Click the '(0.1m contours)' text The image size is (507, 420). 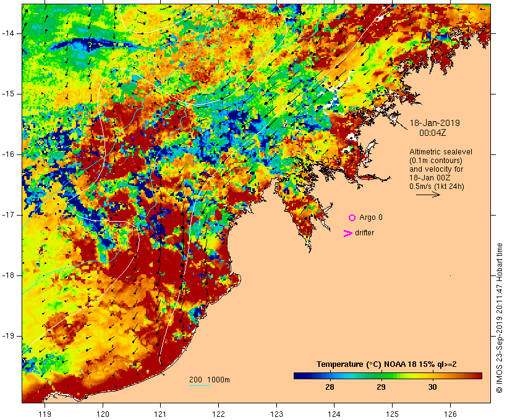click(x=435, y=161)
